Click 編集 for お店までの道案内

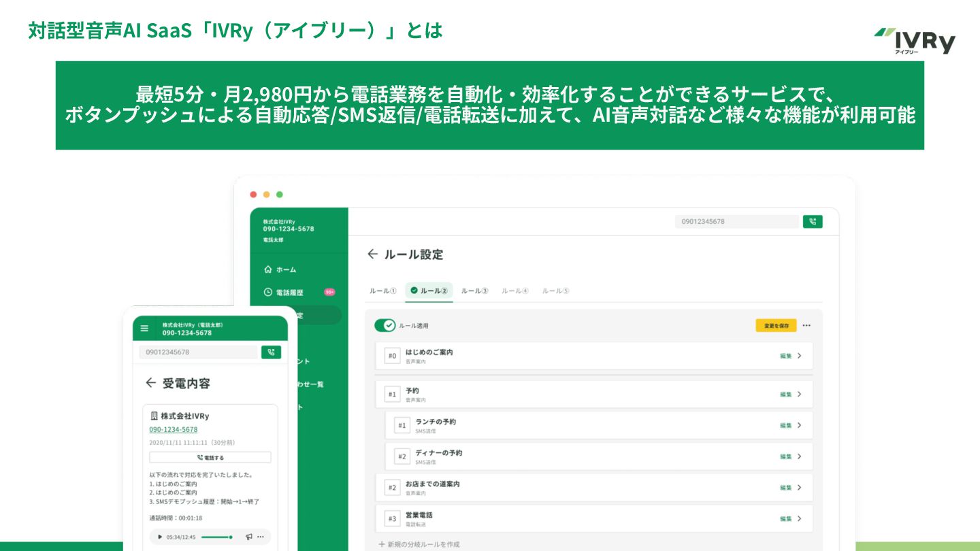pyautogui.click(x=786, y=488)
